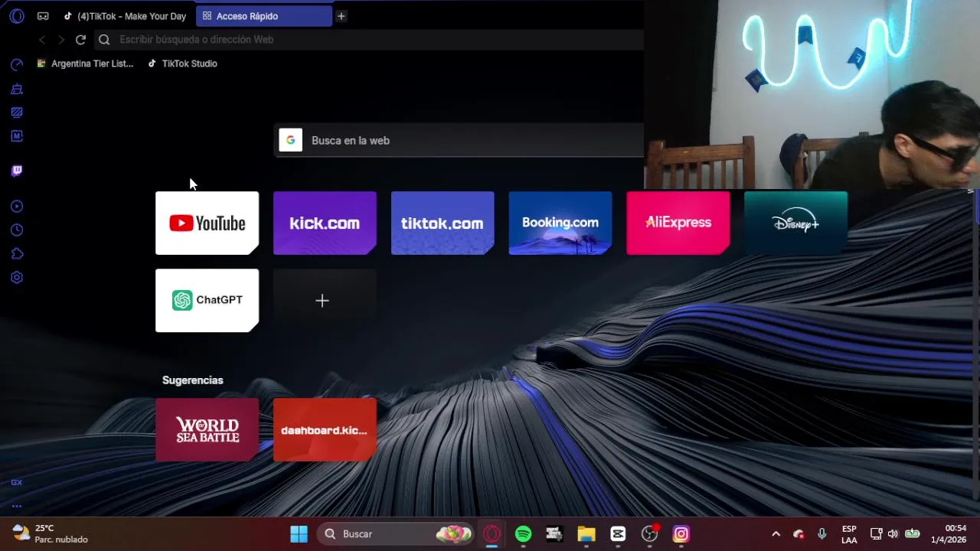The height and width of the screenshot is (551, 980).
Task: Open sidebar three-dots more options
Action: (17, 506)
